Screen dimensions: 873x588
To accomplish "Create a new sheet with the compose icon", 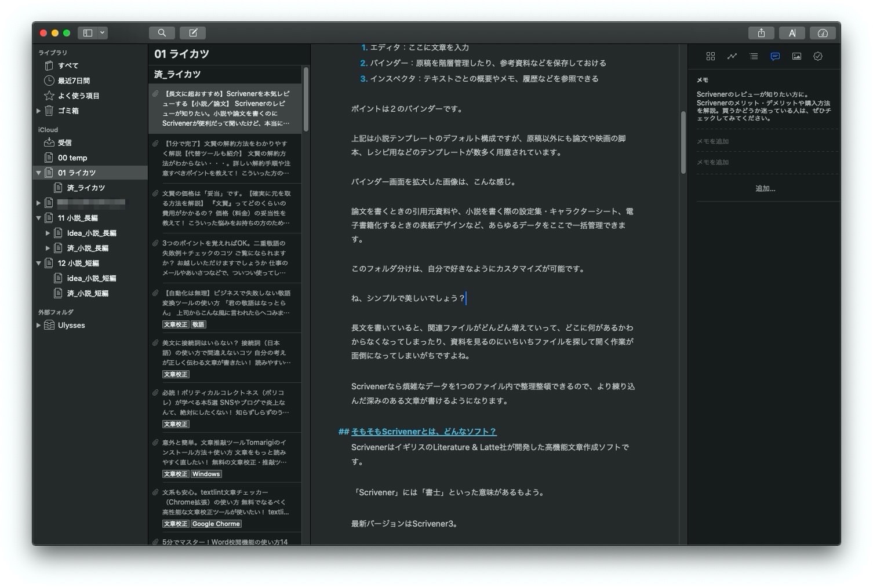I will [x=193, y=32].
